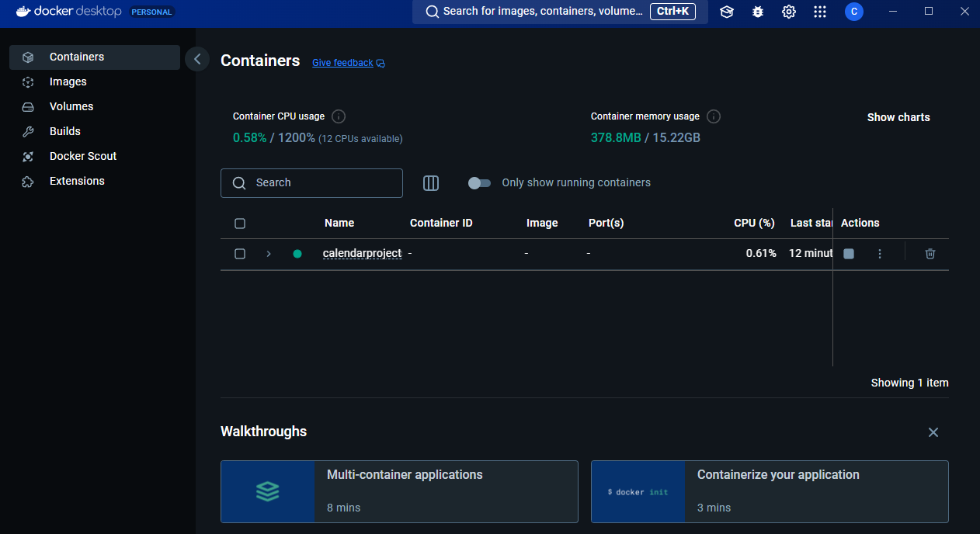Click the Last started column header

(x=811, y=223)
